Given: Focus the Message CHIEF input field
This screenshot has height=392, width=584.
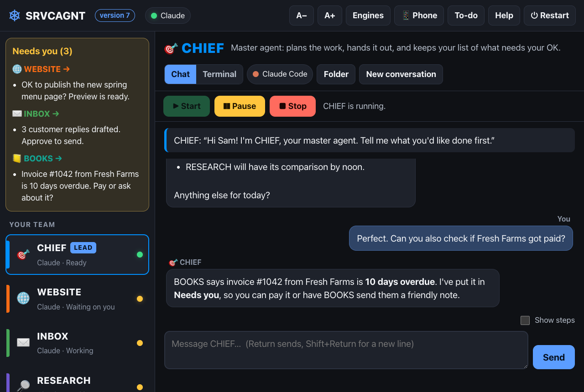Looking at the screenshot, I should coord(346,350).
